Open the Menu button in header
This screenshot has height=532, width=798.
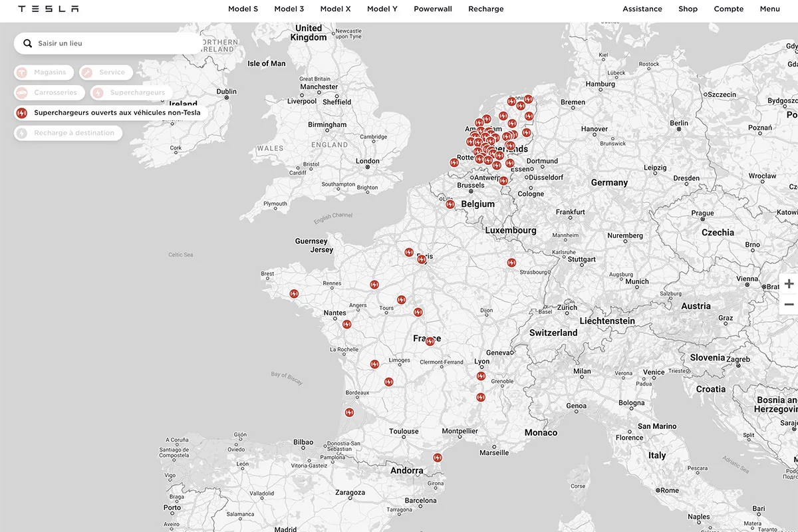point(770,9)
